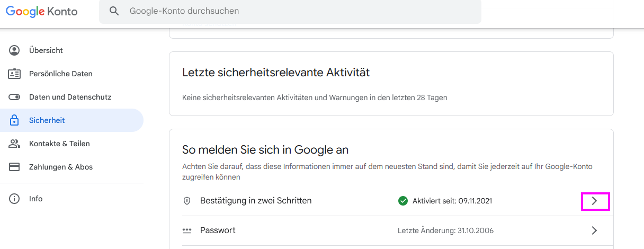Open the Passwort row chevron
This screenshot has height=249, width=644.
(x=595, y=230)
